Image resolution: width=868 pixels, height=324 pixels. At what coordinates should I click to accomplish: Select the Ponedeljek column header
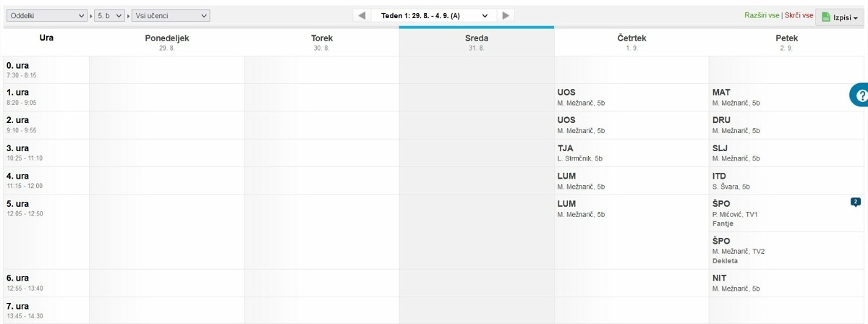coord(167,42)
